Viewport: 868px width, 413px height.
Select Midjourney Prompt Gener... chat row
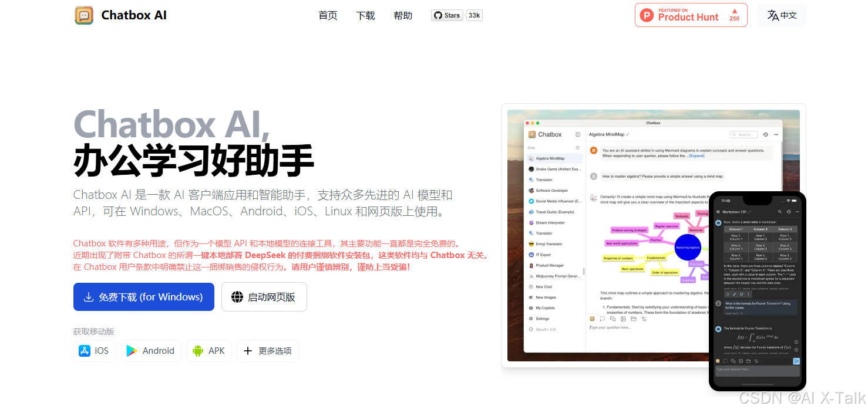coord(554,276)
